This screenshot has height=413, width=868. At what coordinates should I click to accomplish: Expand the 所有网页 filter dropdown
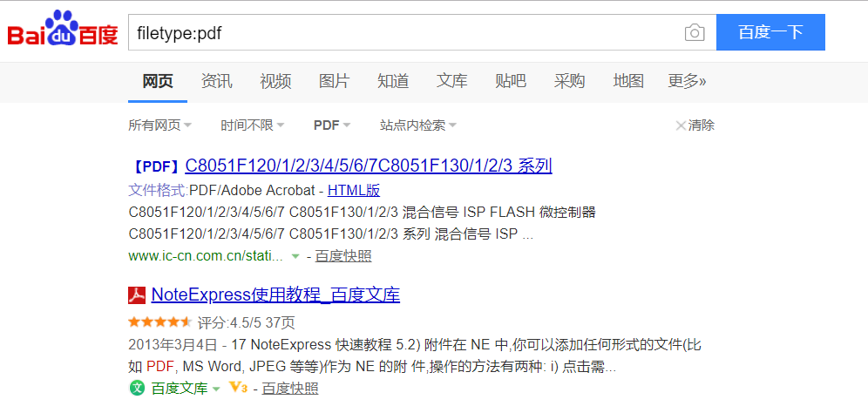point(160,125)
